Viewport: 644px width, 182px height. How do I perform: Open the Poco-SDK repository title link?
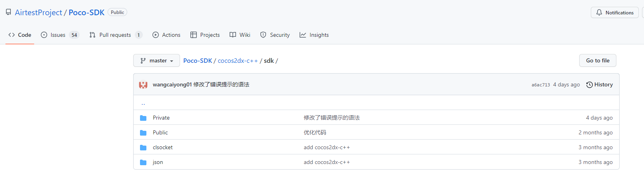tap(86, 12)
